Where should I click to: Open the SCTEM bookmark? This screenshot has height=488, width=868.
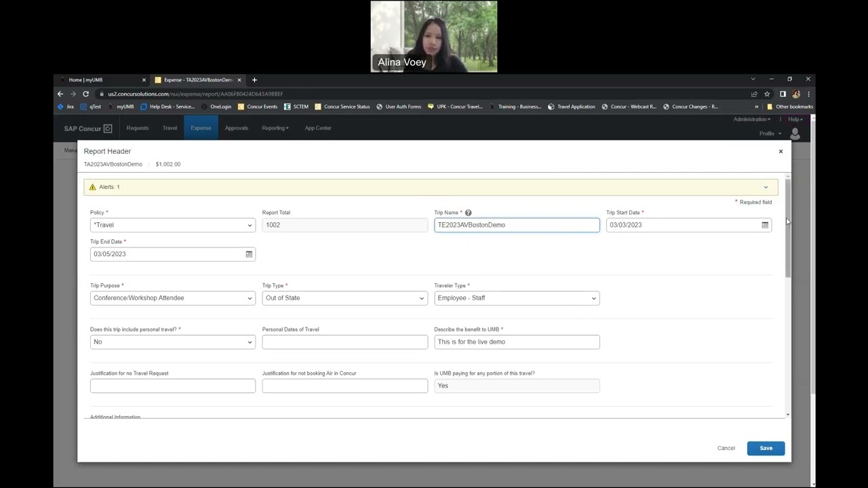pyautogui.click(x=296, y=106)
